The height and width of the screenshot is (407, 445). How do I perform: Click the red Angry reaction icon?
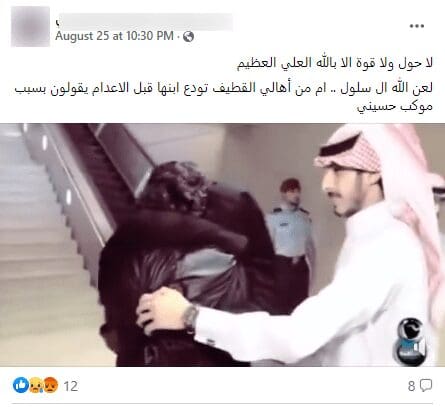[x=51, y=385]
